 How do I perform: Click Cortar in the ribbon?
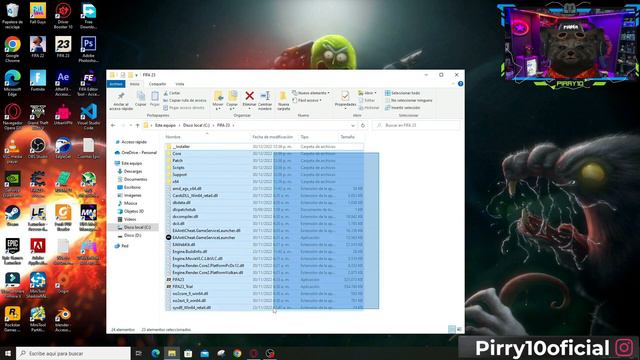[171, 93]
